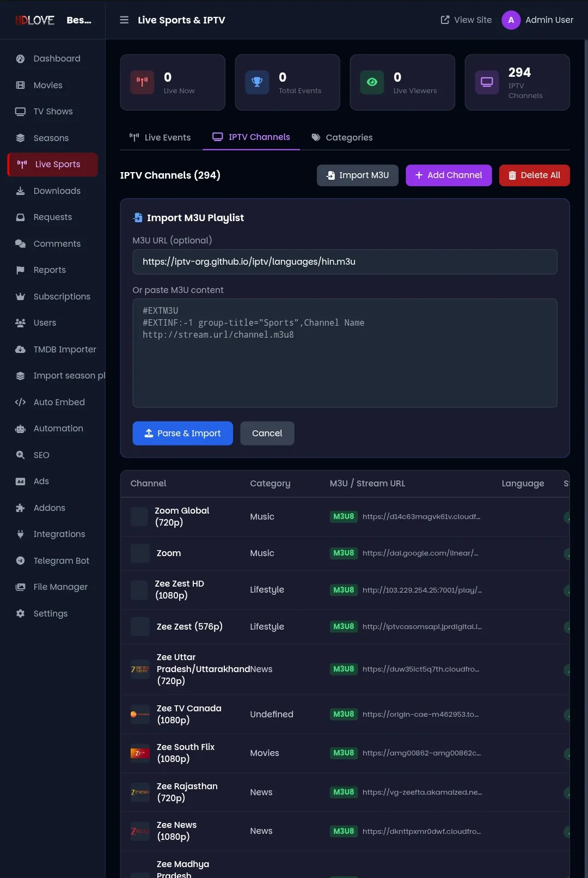Select the Seasons layers icon
The height and width of the screenshot is (878, 588).
pos(20,138)
